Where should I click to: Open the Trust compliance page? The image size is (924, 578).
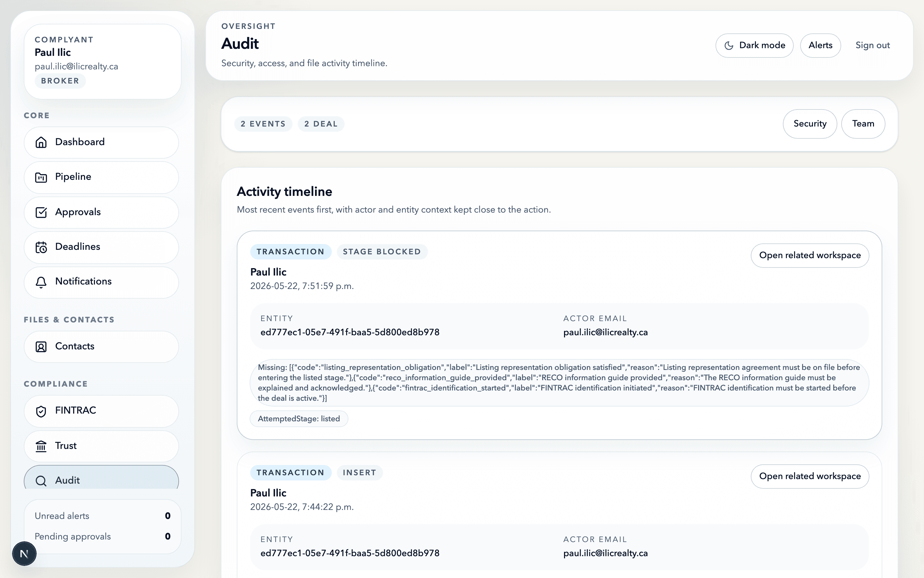tap(101, 446)
